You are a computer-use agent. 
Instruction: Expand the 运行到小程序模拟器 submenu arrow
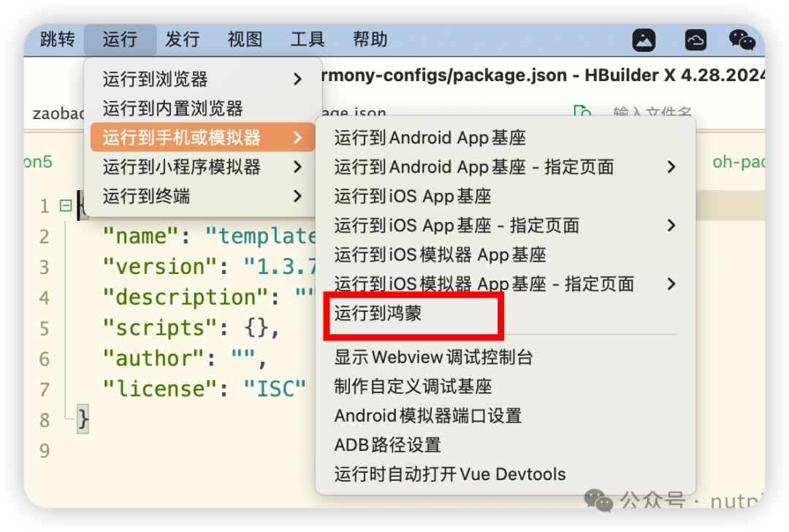coord(297,167)
